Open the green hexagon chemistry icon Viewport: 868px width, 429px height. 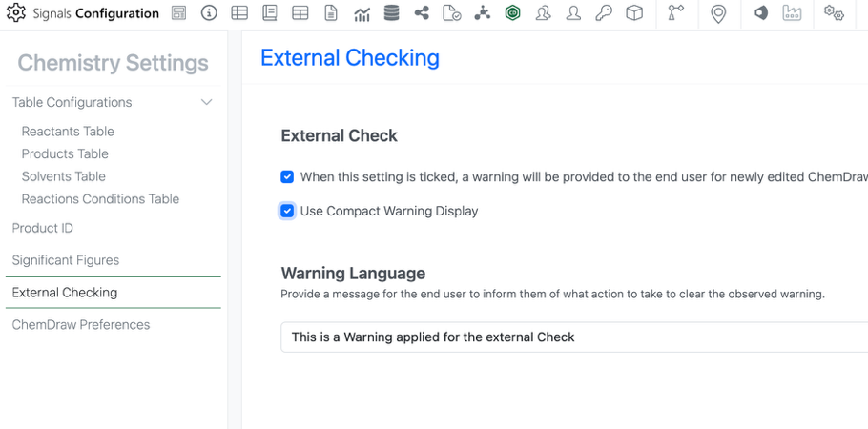512,13
